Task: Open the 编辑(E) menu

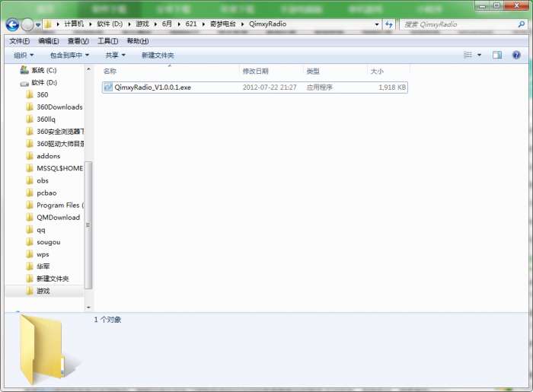Action: pos(49,41)
